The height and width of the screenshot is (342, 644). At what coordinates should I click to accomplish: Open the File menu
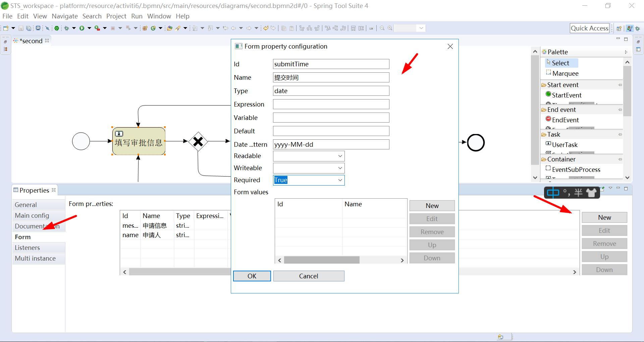click(x=7, y=16)
